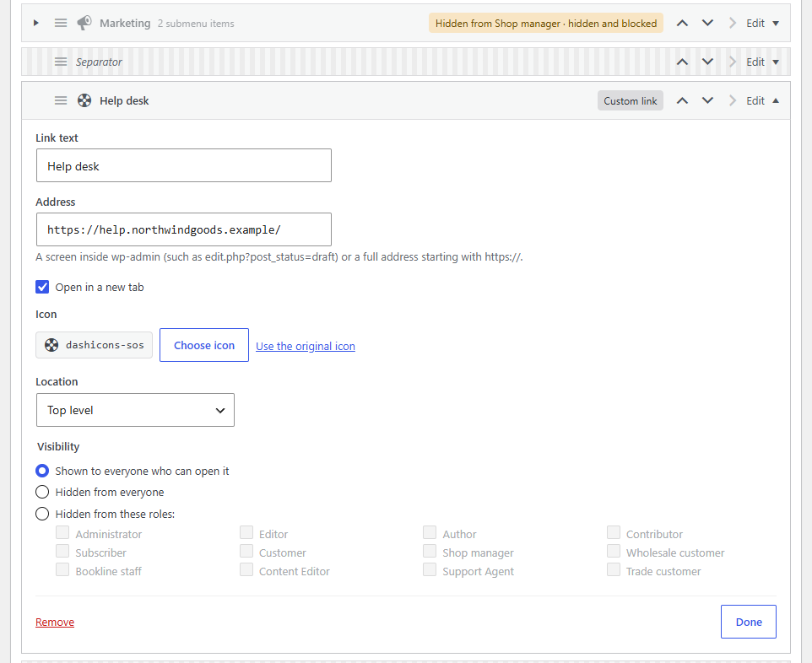Viewport: 812px width, 663px height.
Task: Click the 2 submenu items label
Action: (196, 24)
